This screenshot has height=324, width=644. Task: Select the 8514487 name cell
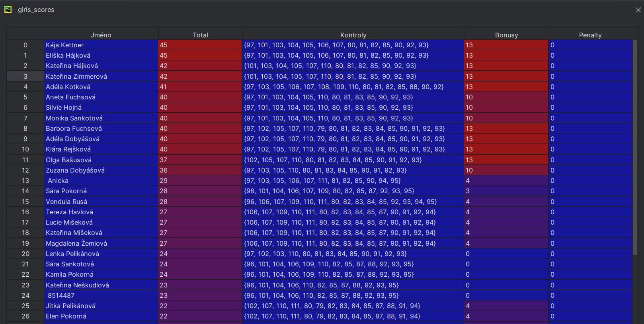[x=101, y=295]
